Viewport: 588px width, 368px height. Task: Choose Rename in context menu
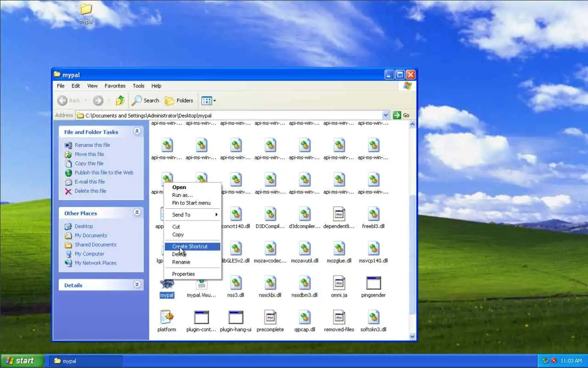pos(192,262)
